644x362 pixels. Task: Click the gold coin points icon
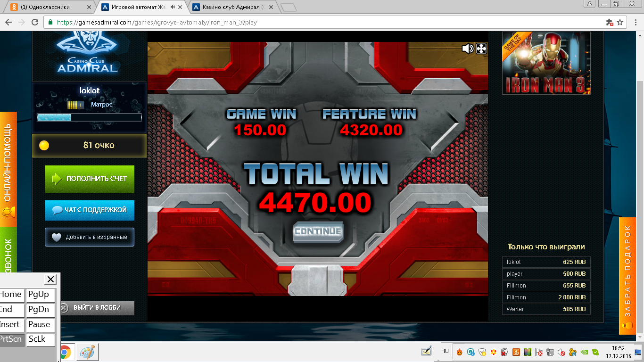[44, 145]
